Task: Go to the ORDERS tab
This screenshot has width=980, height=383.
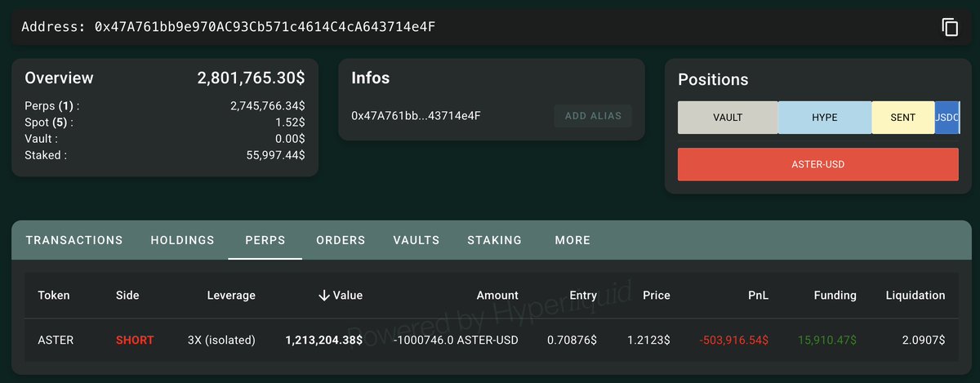Action: [x=341, y=240]
